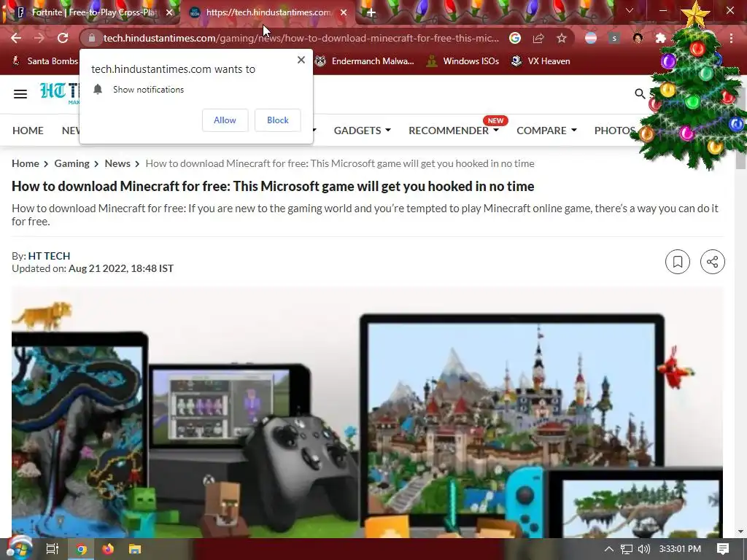
Task: Open the profile avatar icon in the toolbar
Action: click(638, 38)
